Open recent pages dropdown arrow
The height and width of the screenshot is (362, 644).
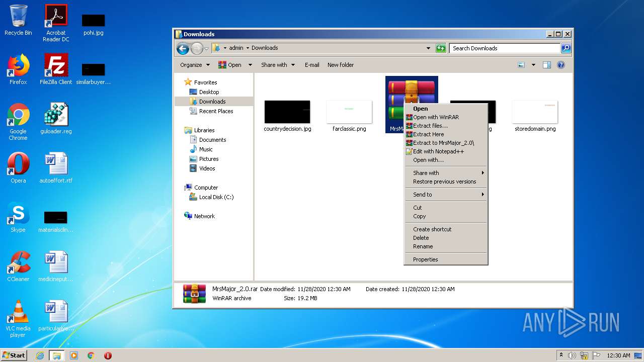[206, 49]
